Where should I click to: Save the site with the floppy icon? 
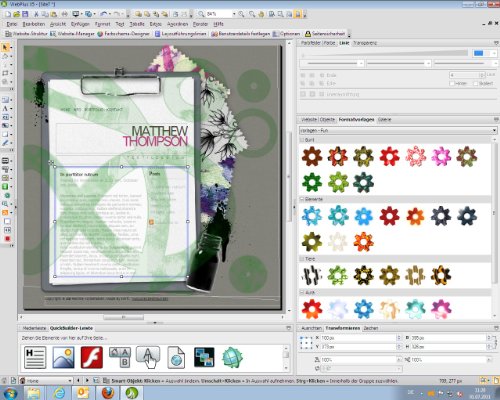point(25,14)
